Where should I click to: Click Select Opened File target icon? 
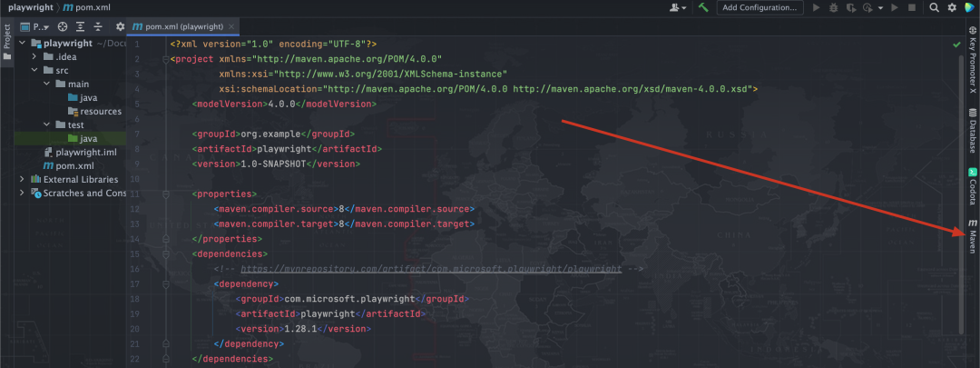[x=63, y=27]
